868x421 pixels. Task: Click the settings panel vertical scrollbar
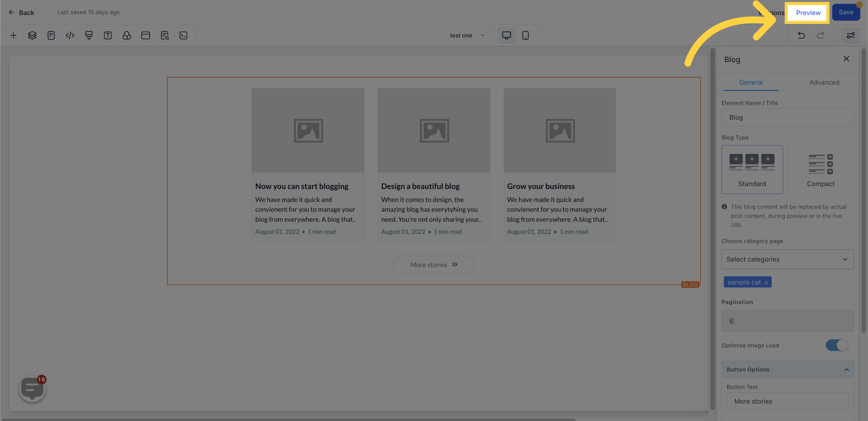[x=863, y=190]
